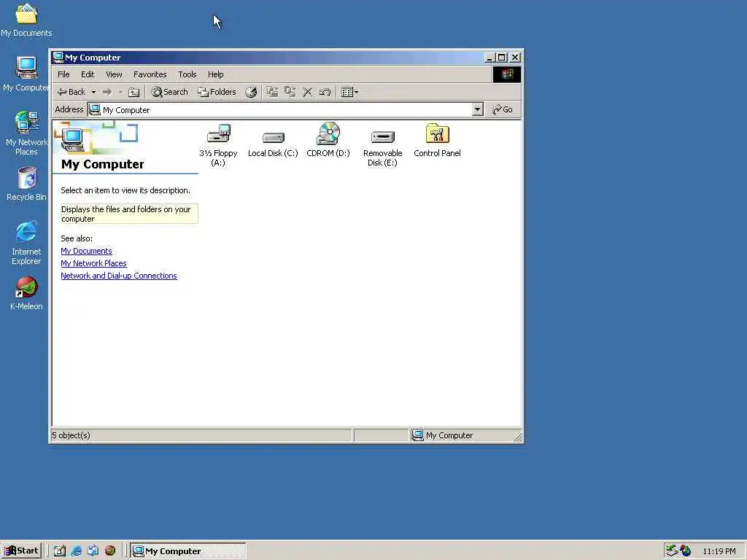Click the Windows logo throbber icon

click(506, 74)
